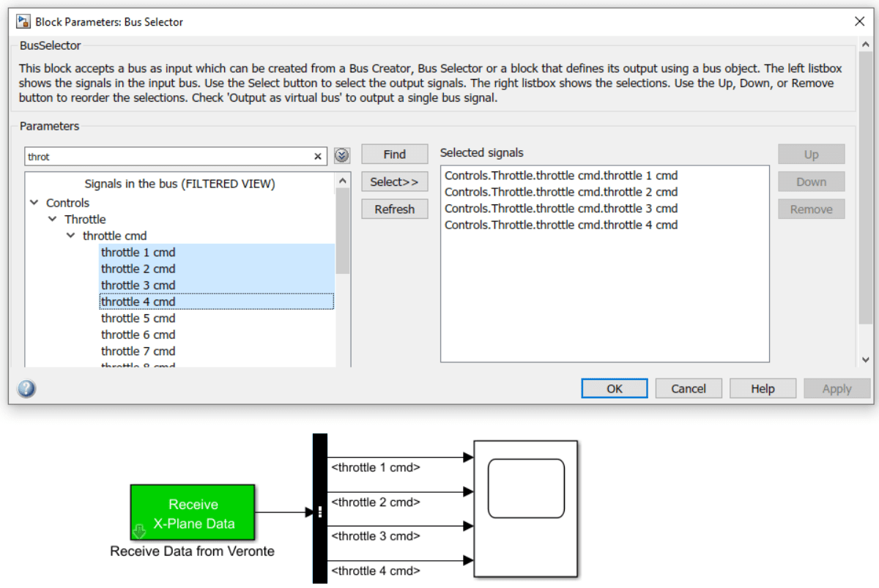Viewport: 879px width, 588px height.
Task: Select the green Receive X-Plane Data block
Action: pos(193,513)
